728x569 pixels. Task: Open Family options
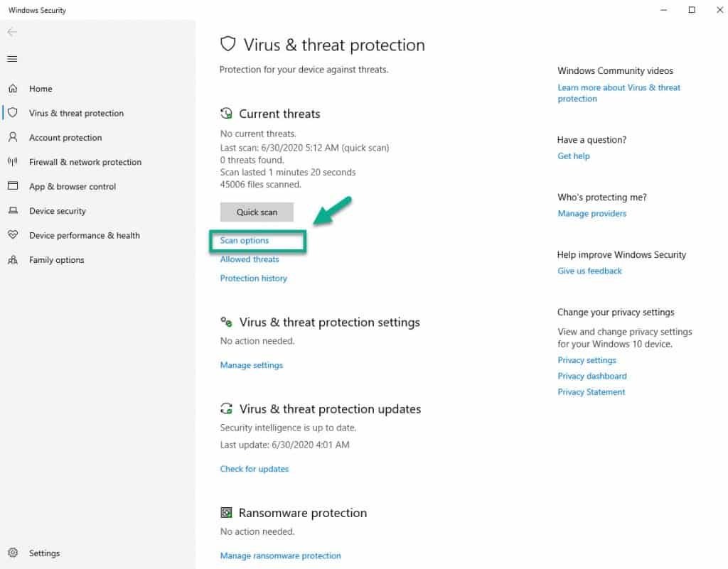[56, 259]
